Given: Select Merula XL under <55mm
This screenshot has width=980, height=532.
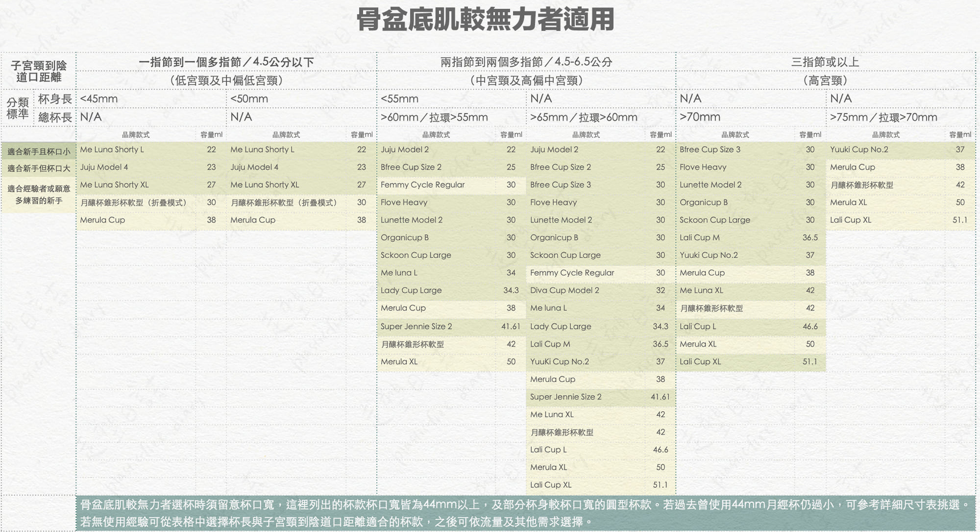Looking at the screenshot, I should [399, 362].
